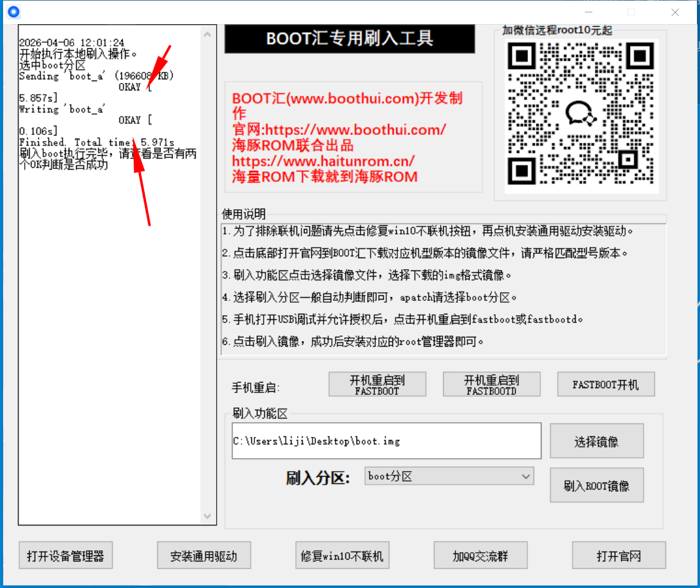Click the 安装通用驱动 button

pos(204,556)
